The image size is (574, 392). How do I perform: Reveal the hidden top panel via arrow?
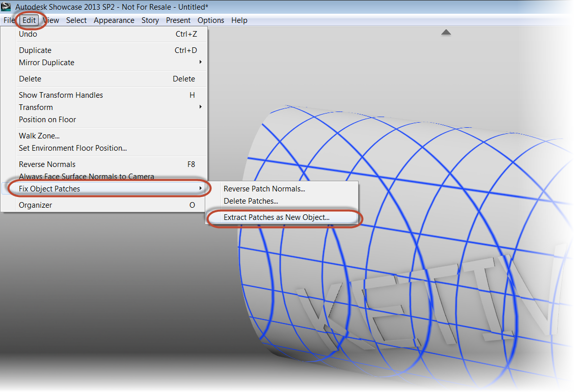446,32
